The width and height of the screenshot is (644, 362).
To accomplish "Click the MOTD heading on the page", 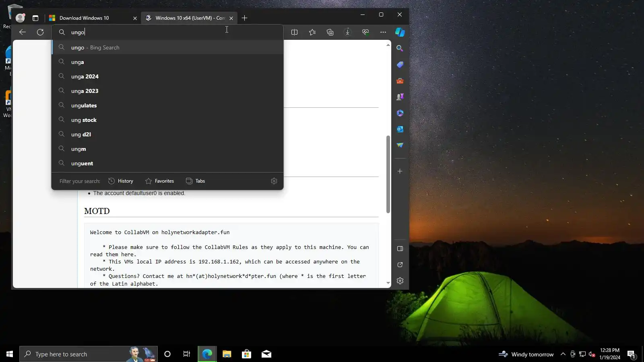I will click(97, 211).
